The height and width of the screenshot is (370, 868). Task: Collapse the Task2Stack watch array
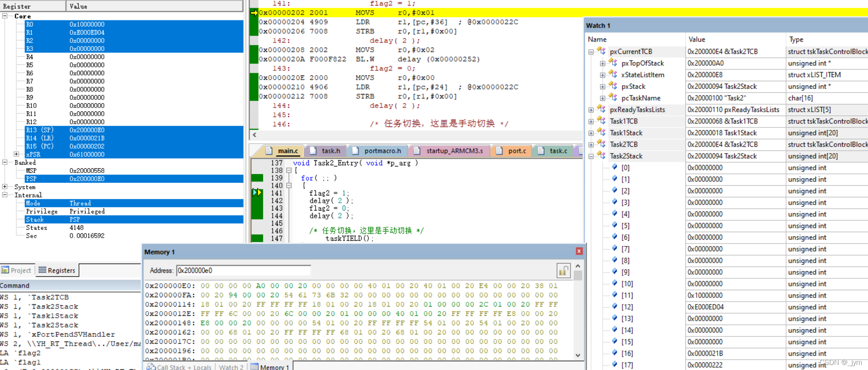[x=591, y=156]
